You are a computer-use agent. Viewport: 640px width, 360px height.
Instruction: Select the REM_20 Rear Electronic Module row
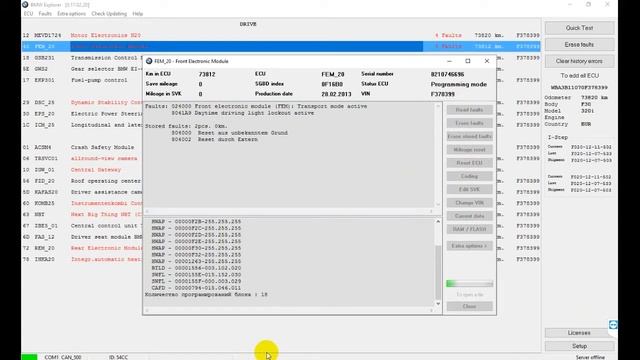(82, 248)
